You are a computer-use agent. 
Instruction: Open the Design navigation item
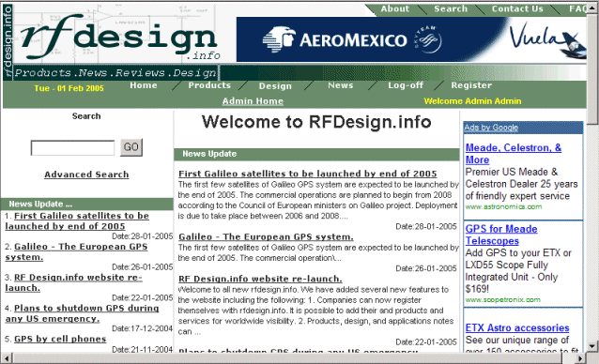[275, 86]
